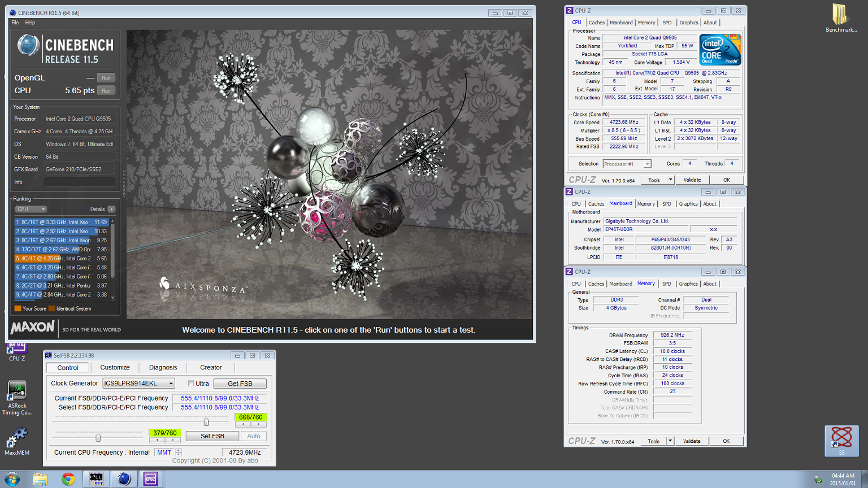Switch to Cinebench taskbar button
Screen dimensions: 868x488
point(124,480)
